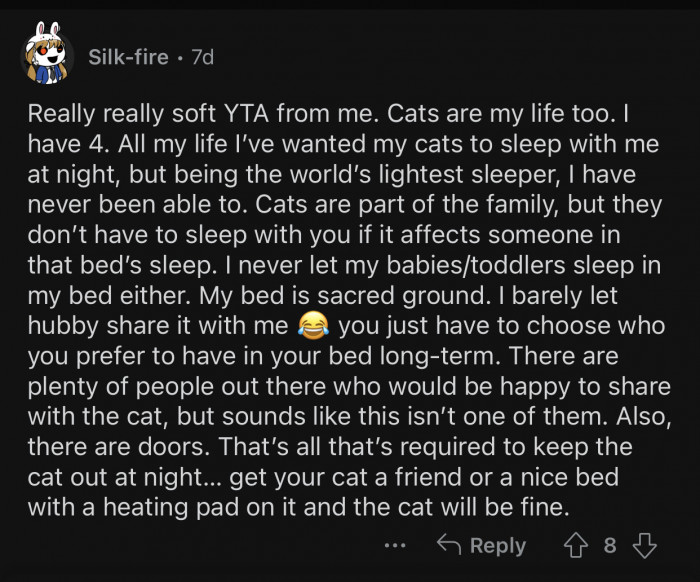Image resolution: width=700 pixels, height=582 pixels.
Task: Open the Silk-fire username link
Action: (x=126, y=57)
